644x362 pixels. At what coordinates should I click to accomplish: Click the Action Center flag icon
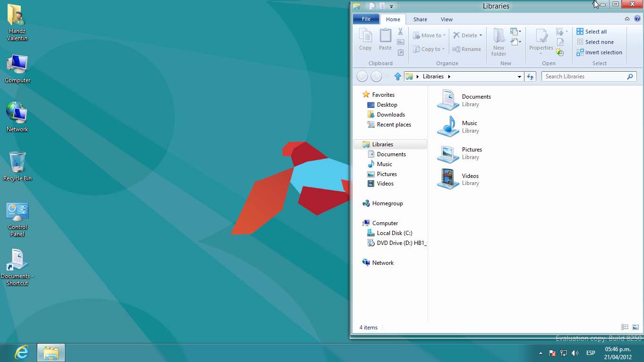(552, 353)
